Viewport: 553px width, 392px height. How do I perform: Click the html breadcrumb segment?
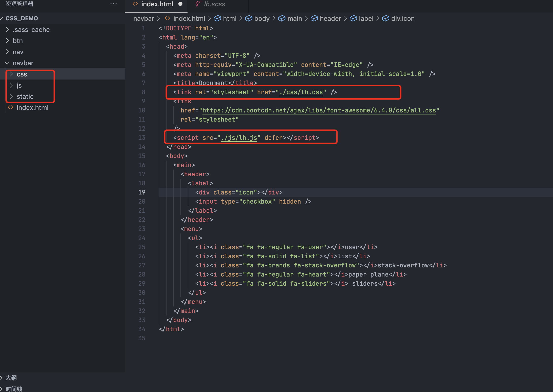coord(230,18)
